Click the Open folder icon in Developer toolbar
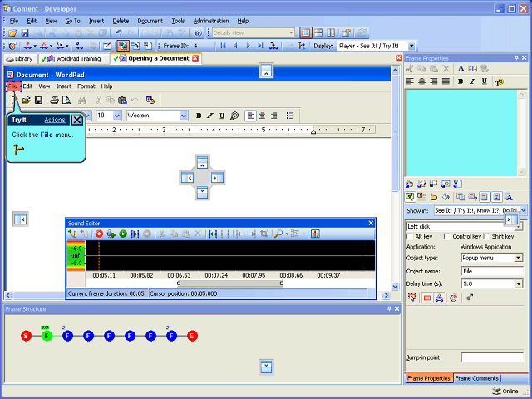This screenshot has width=532, height=399. pyautogui.click(x=12, y=33)
